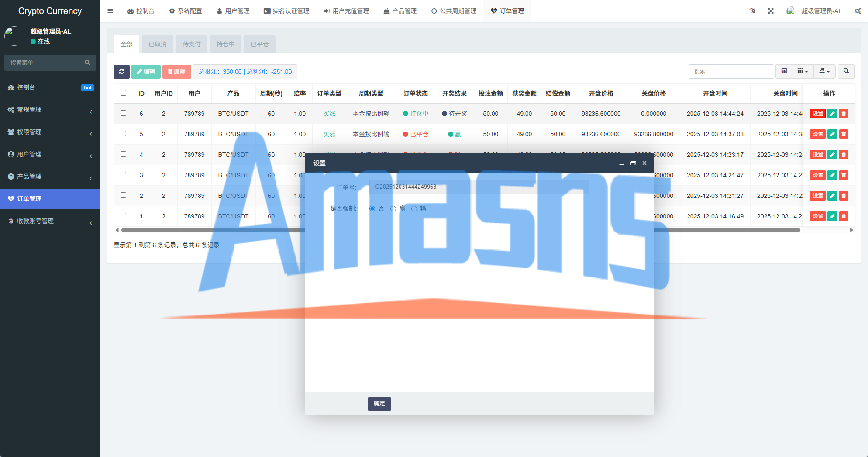Click the search magnifier button beside export
Image resolution: width=868 pixels, height=457 pixels.
846,71
